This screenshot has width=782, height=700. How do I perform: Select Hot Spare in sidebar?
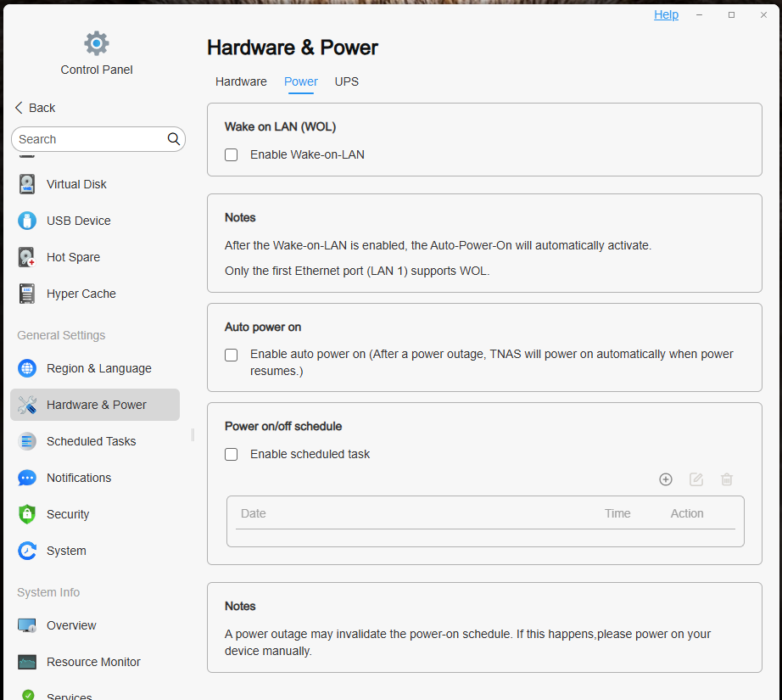pos(95,257)
